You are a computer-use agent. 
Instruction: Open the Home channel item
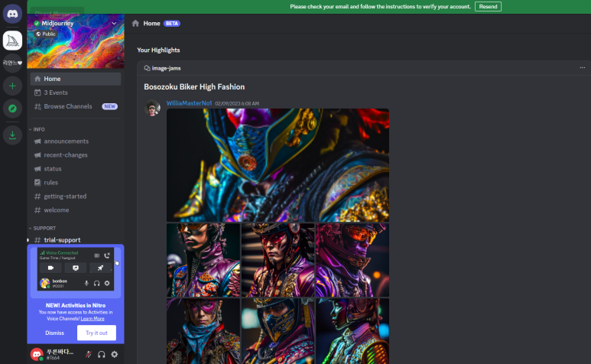click(x=76, y=79)
